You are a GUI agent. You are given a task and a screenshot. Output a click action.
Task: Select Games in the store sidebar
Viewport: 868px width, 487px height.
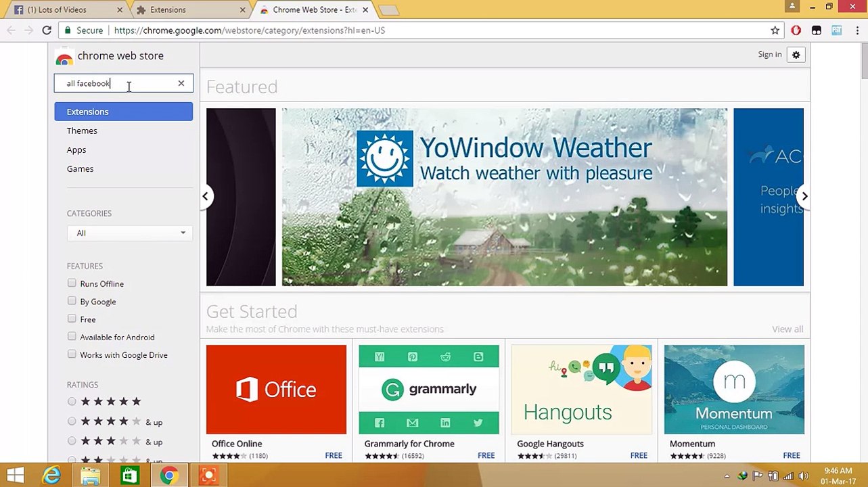(80, 168)
